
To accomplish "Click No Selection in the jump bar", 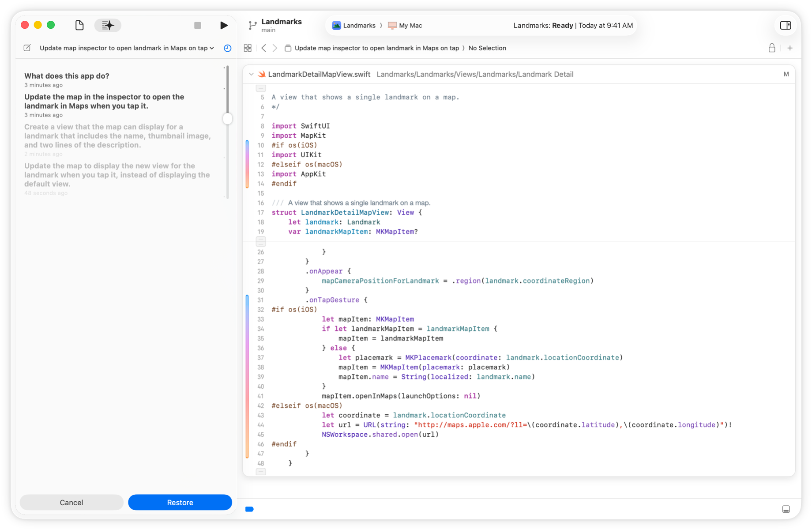I will tap(487, 48).
